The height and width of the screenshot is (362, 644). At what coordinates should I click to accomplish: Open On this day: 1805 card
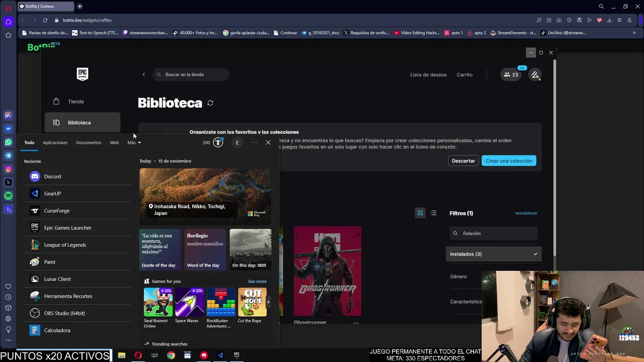251,250
